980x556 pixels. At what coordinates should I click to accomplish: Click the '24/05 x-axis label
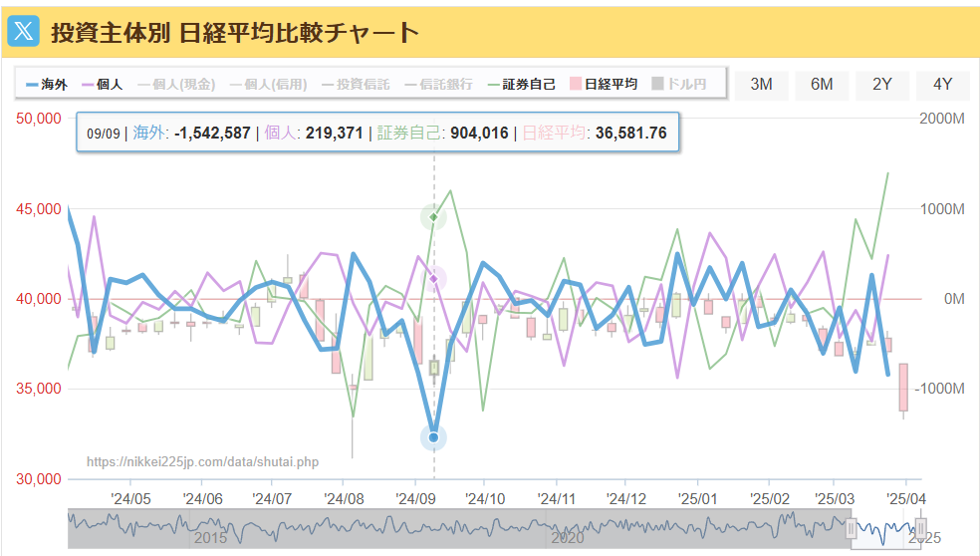(130, 499)
